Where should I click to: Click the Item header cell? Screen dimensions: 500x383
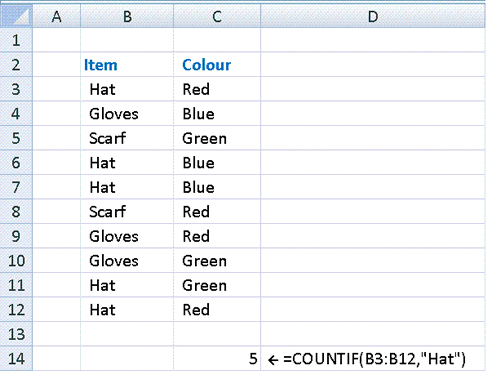click(127, 64)
